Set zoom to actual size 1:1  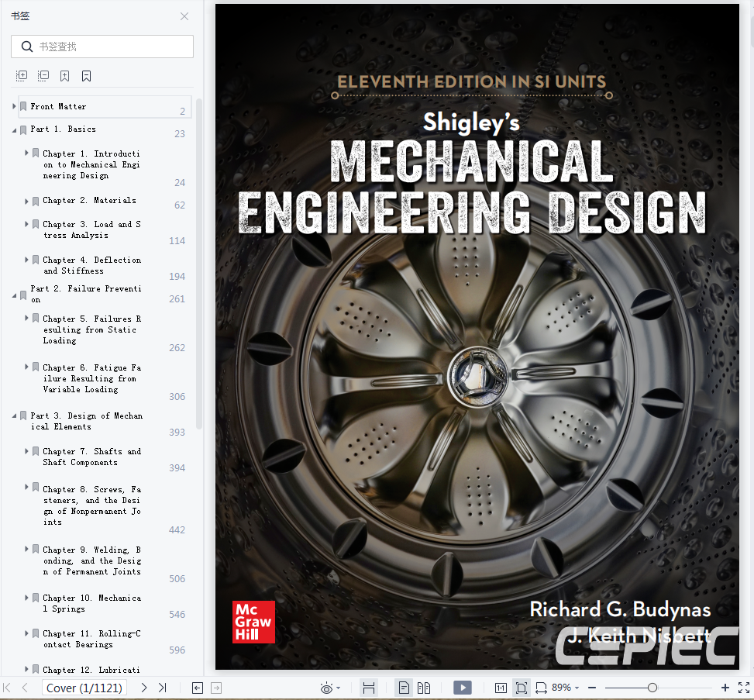click(x=501, y=688)
